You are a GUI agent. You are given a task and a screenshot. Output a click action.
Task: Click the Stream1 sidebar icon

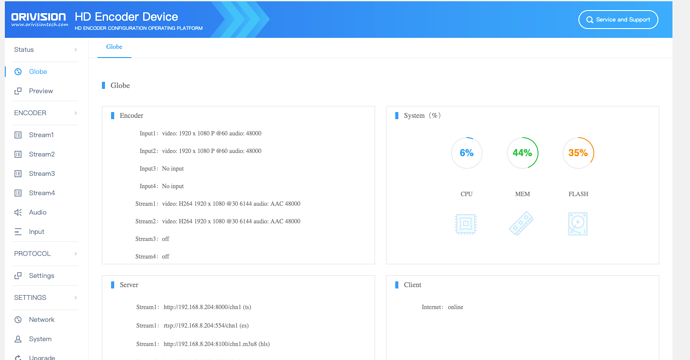(18, 135)
